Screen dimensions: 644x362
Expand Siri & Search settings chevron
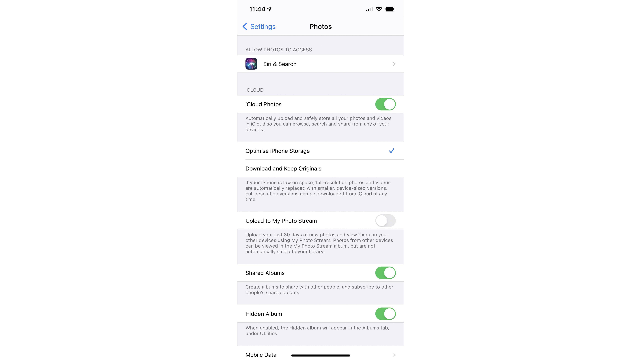(394, 64)
